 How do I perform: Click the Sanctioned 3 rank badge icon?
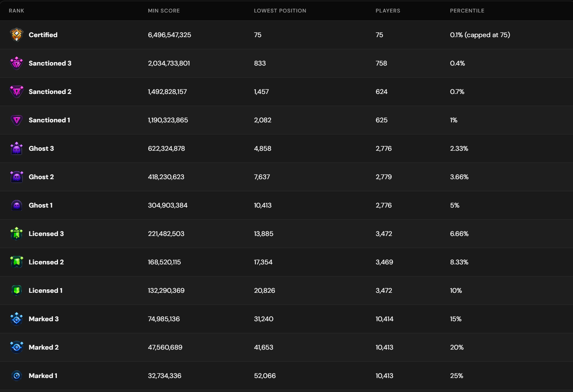(17, 63)
